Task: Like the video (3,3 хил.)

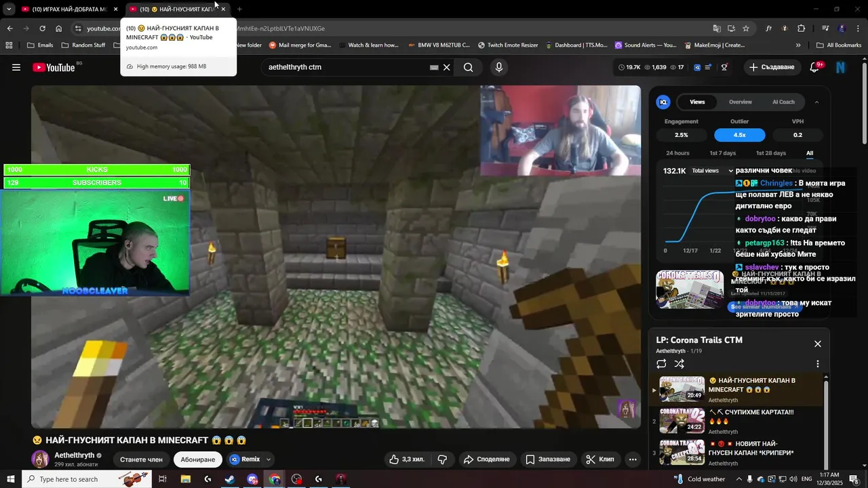Action: click(x=407, y=460)
